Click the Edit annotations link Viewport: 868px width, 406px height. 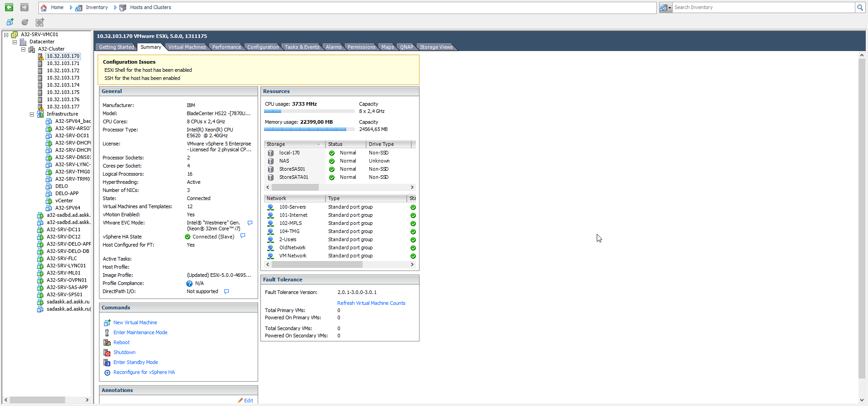click(x=249, y=401)
